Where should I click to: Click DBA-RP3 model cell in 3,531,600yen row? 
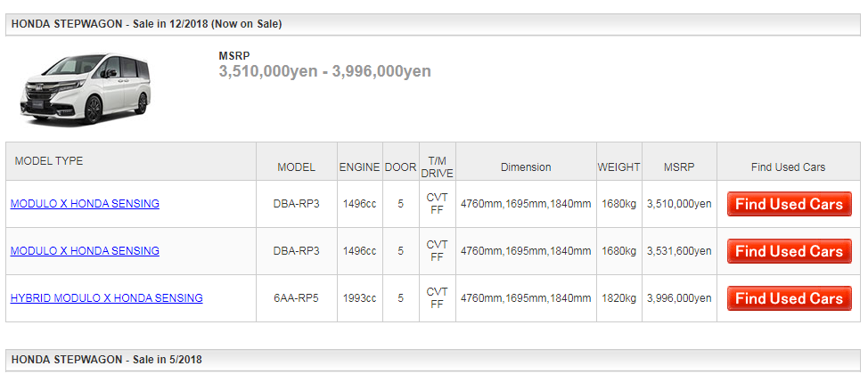(296, 251)
